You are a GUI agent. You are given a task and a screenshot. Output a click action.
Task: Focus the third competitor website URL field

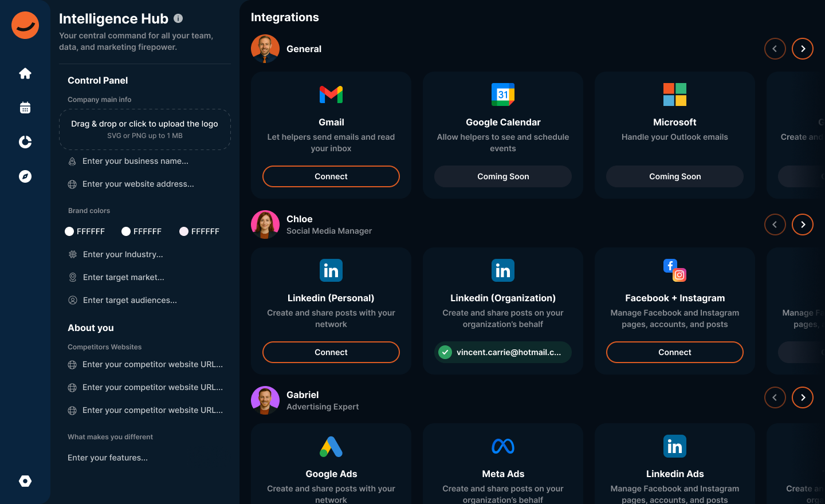point(145,410)
